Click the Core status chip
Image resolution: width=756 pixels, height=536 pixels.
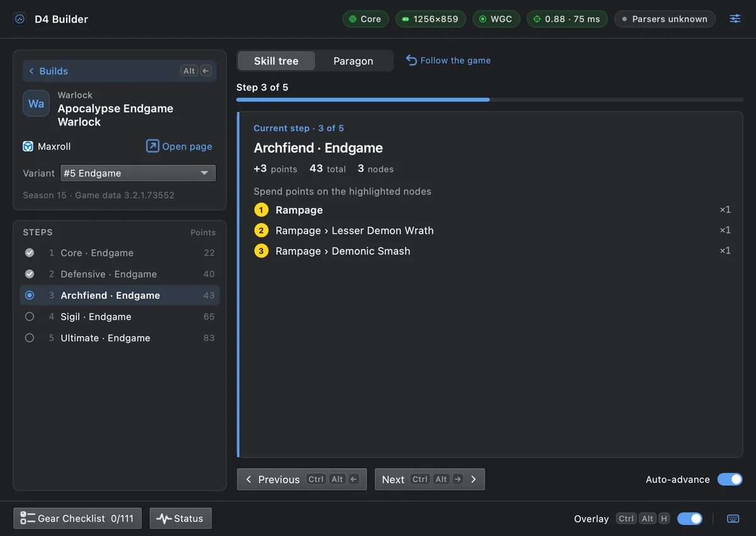coord(366,19)
